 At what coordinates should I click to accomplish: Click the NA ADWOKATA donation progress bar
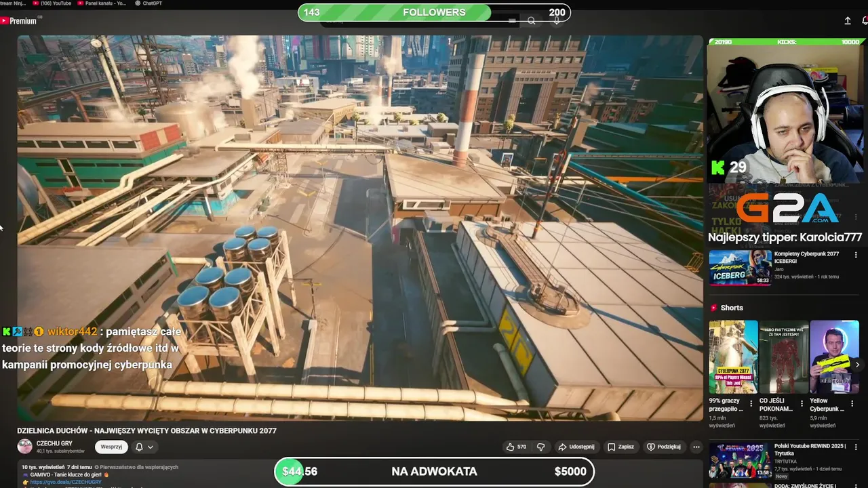point(434,472)
